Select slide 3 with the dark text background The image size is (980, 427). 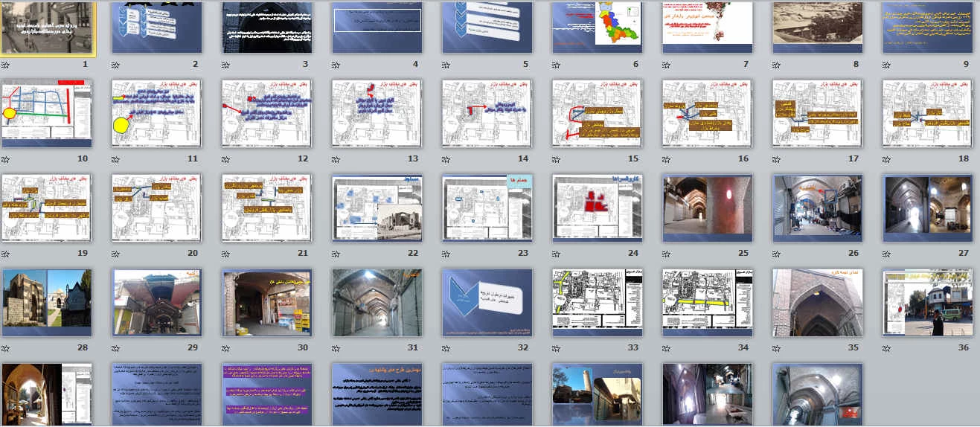267,28
